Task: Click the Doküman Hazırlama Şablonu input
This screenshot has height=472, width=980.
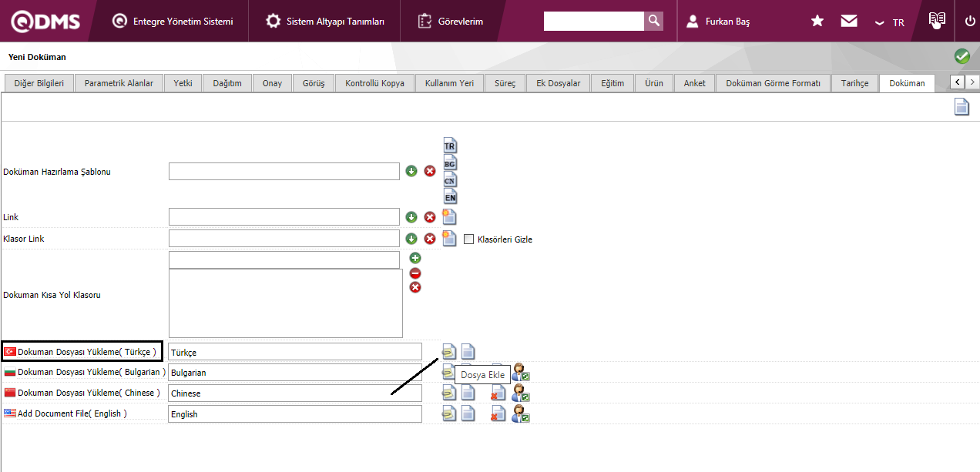Action: point(284,171)
